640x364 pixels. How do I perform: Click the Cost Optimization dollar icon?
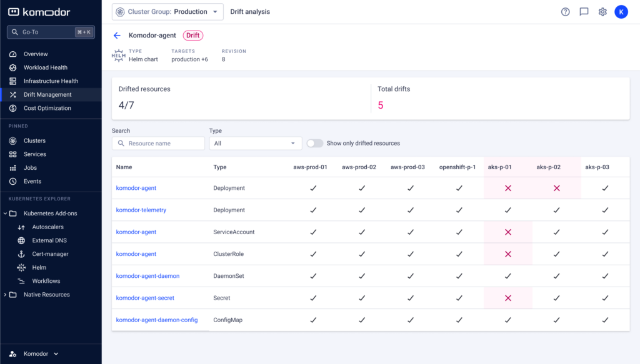(x=13, y=108)
